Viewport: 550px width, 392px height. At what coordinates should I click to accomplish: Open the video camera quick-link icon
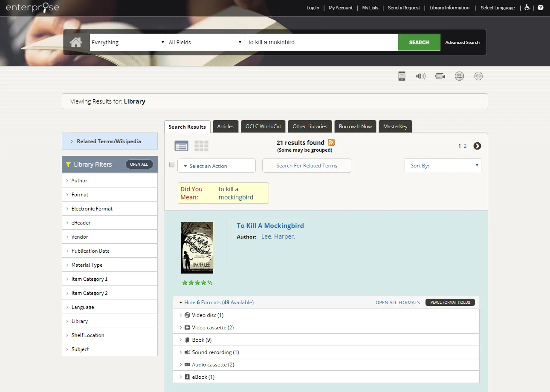click(440, 76)
